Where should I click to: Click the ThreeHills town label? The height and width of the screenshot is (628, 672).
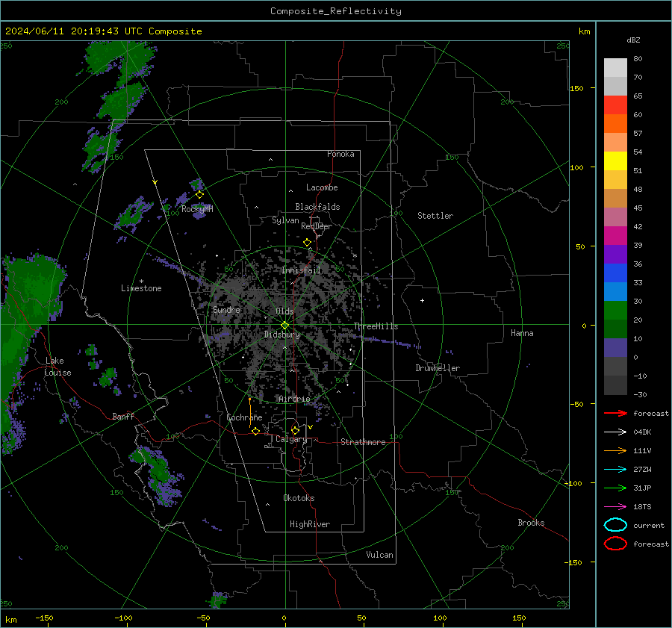click(376, 326)
